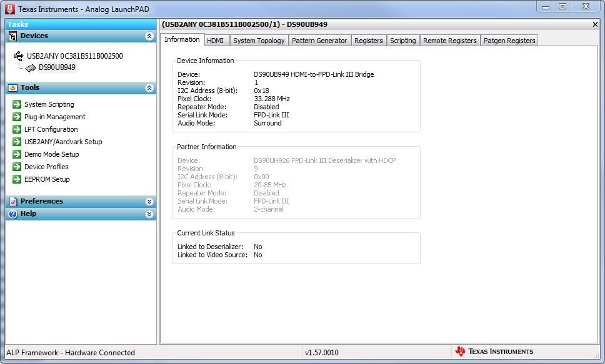The height and width of the screenshot is (364, 605).
Task: Collapse the Devices section chevron
Action: pos(149,36)
